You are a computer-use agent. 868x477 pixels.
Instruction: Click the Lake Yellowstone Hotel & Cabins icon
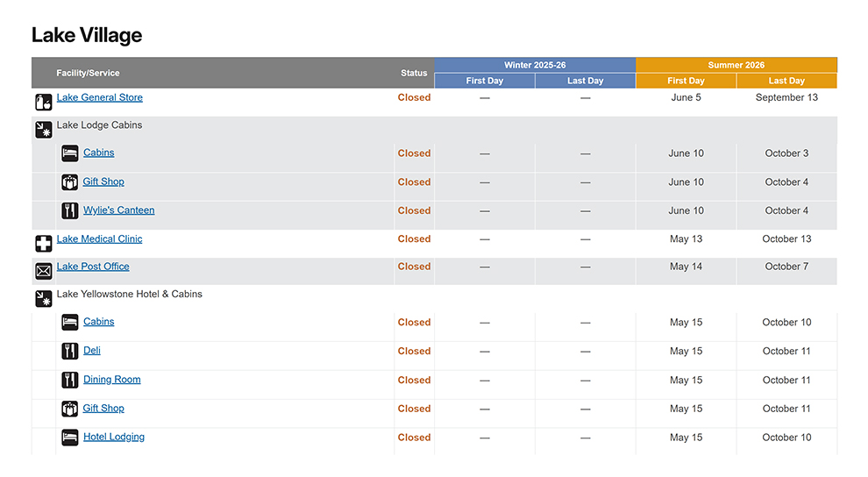coord(43,299)
